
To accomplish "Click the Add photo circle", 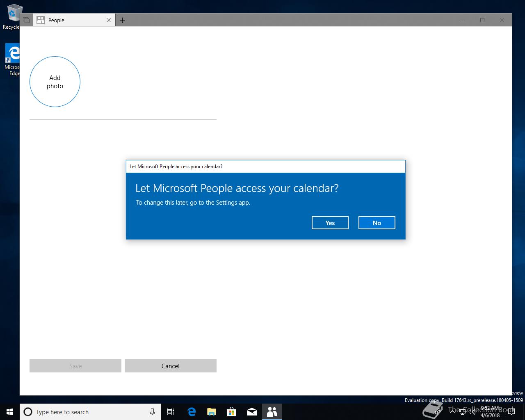I will point(55,82).
